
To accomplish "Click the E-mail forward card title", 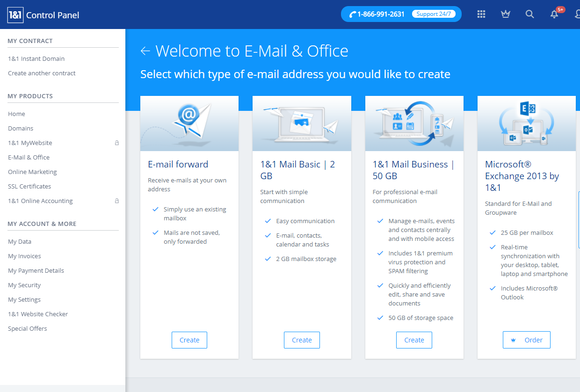I will point(178,164).
